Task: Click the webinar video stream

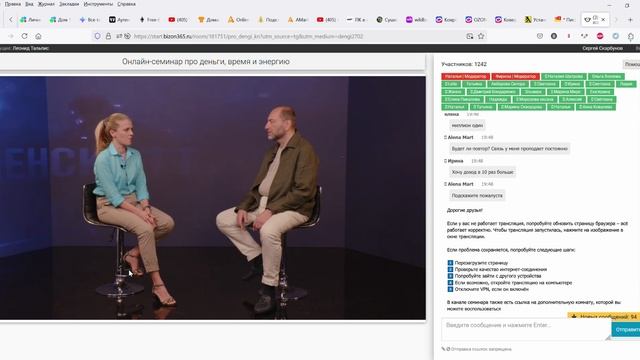Action: [x=213, y=198]
